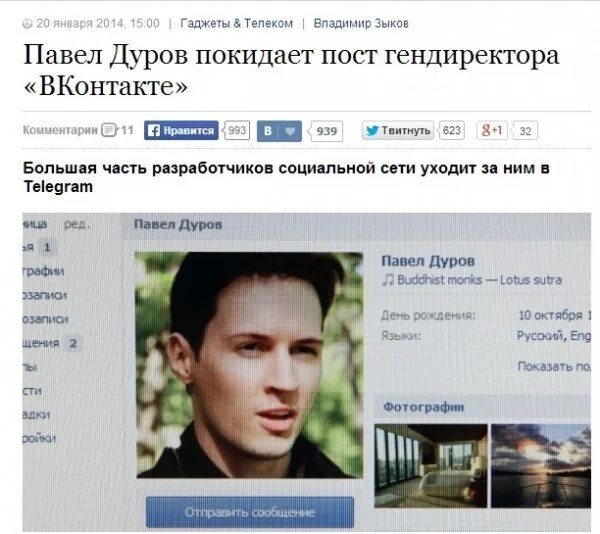The image size is (600, 534).
Task: Click the Google +1 button
Action: point(492,130)
